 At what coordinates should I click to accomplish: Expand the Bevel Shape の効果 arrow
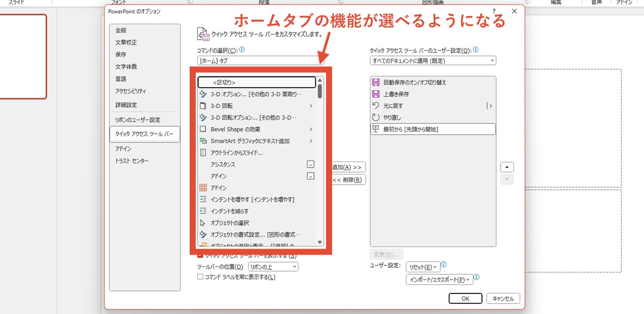[311, 129]
